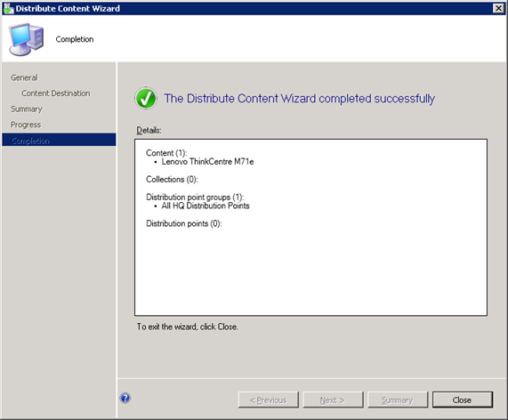Click the completed successfully heading text
This screenshot has width=508, height=420.
[299, 99]
